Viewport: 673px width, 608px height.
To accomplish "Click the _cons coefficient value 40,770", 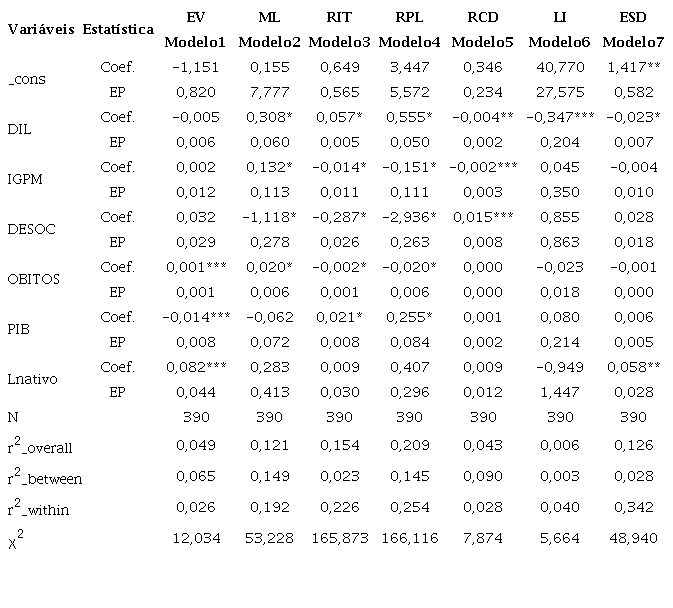I will (x=556, y=67).
